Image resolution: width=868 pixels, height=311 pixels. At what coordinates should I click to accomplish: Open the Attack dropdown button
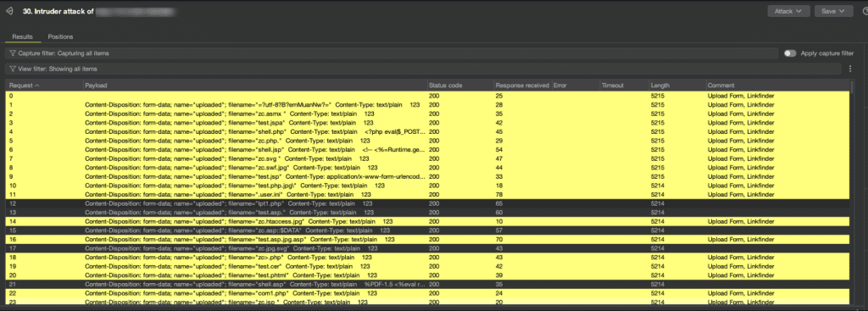click(x=789, y=11)
